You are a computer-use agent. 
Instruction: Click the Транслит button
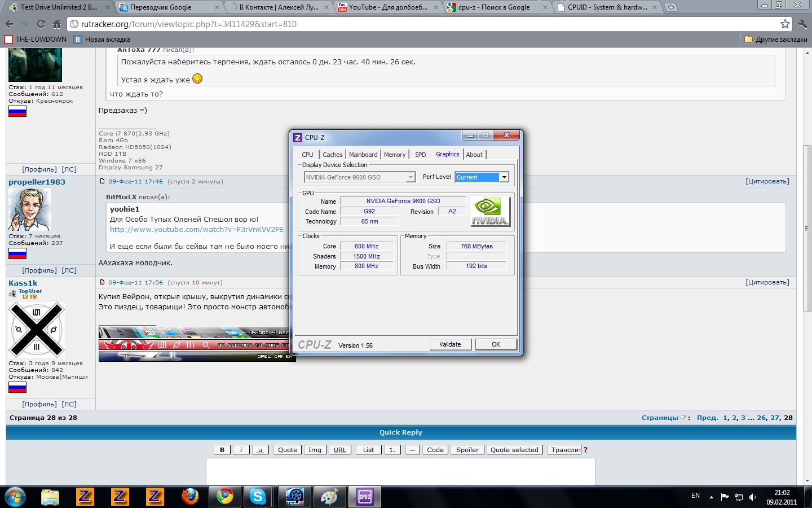[x=565, y=450]
